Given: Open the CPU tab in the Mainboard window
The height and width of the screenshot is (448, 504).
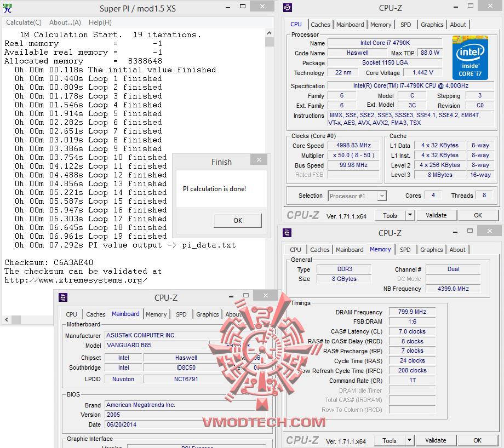Looking at the screenshot, I should pyautogui.click(x=71, y=314).
